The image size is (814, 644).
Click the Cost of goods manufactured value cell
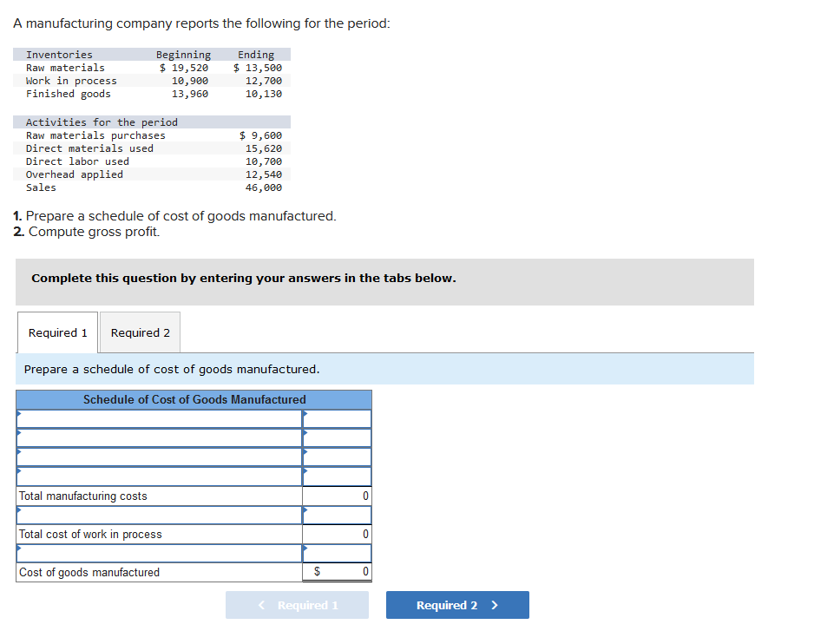pyautogui.click(x=337, y=572)
